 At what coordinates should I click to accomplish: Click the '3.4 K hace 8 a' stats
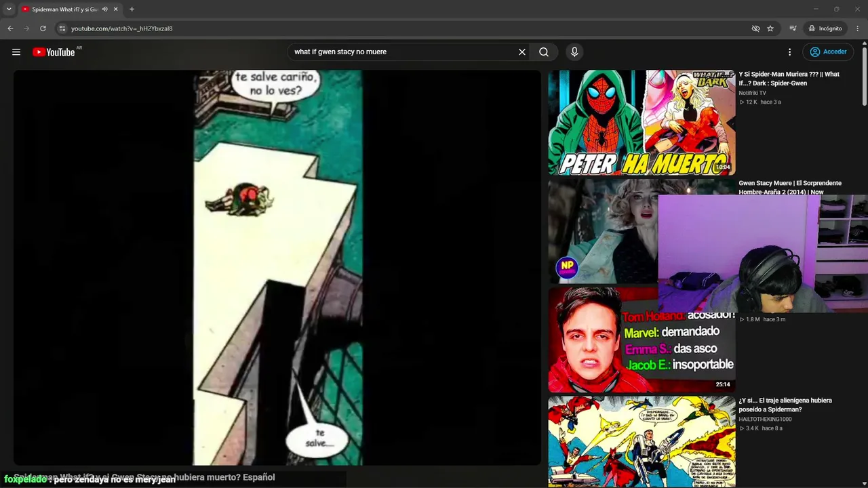pos(760,428)
